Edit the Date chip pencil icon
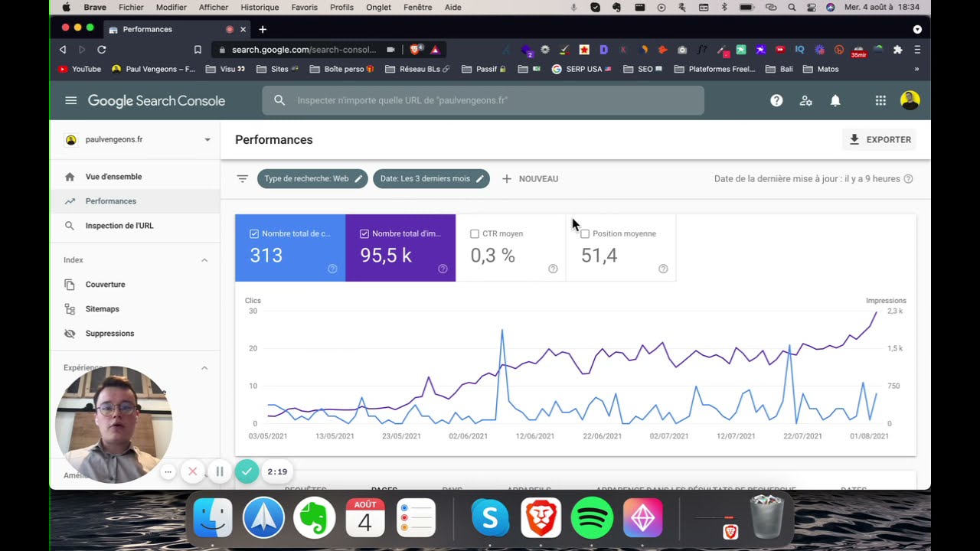The image size is (980, 551). [x=480, y=178]
